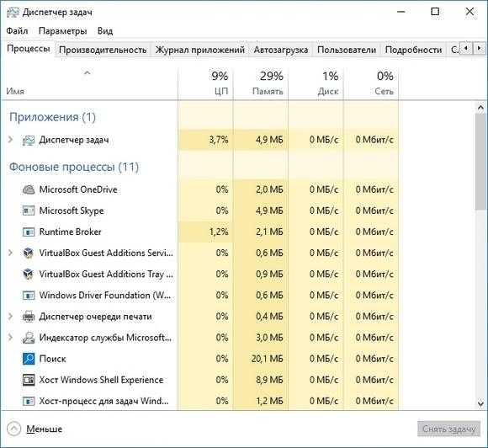This screenshot has height=448, width=488.
Task: Switch to the Производительность tab
Action: 103,50
